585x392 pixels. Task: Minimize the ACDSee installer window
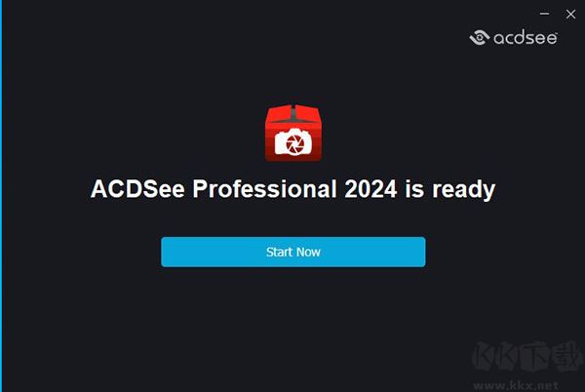click(544, 14)
